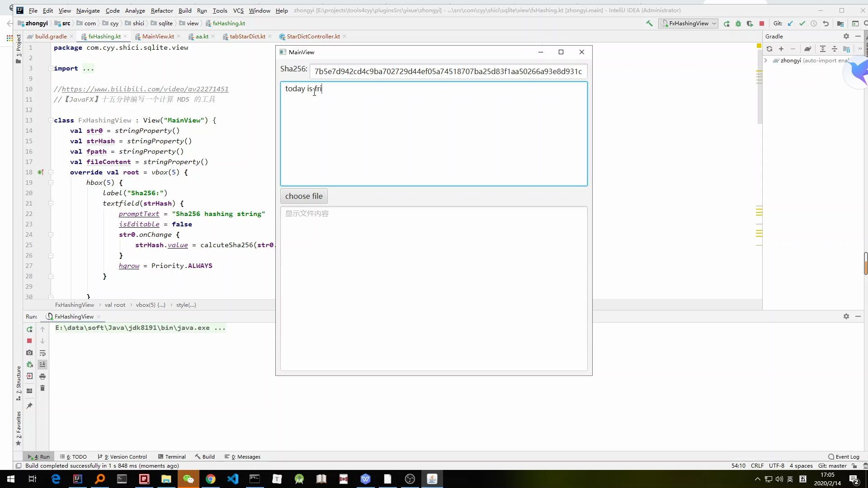Open Run panel settings gear
Image resolution: width=868 pixels, height=488 pixels.
point(846,316)
